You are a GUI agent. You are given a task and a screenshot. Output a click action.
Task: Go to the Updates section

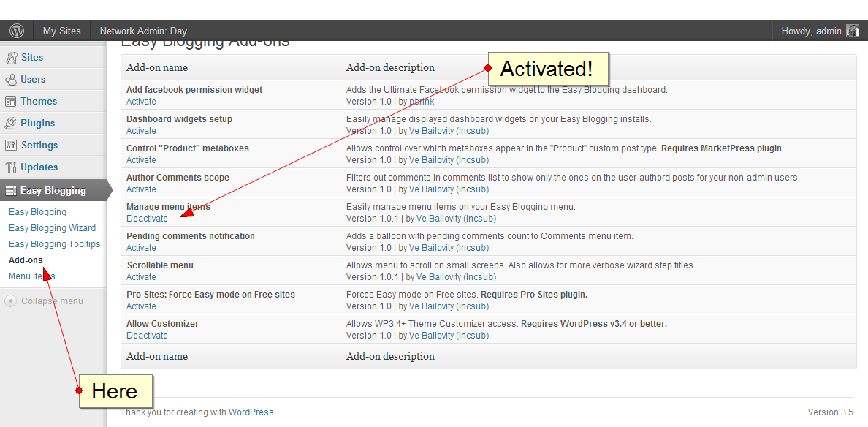pyautogui.click(x=39, y=167)
